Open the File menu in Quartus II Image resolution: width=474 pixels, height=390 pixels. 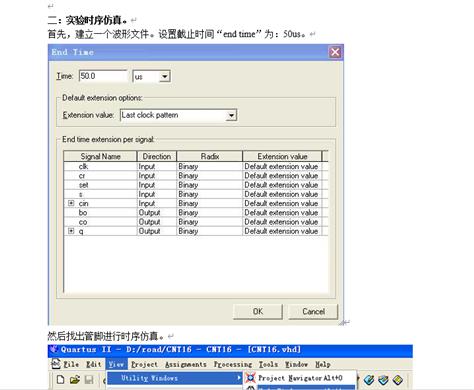coord(71,364)
